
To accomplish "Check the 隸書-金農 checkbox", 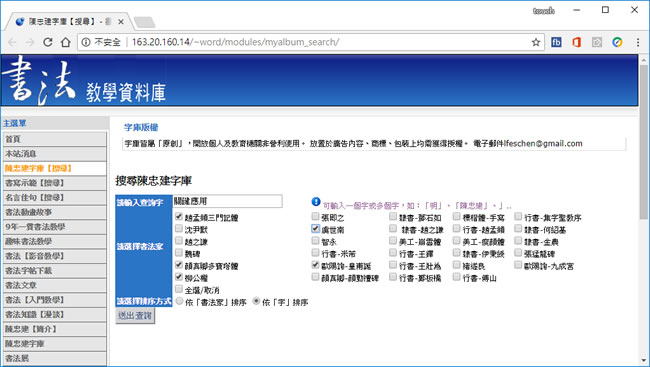I will tap(518, 241).
